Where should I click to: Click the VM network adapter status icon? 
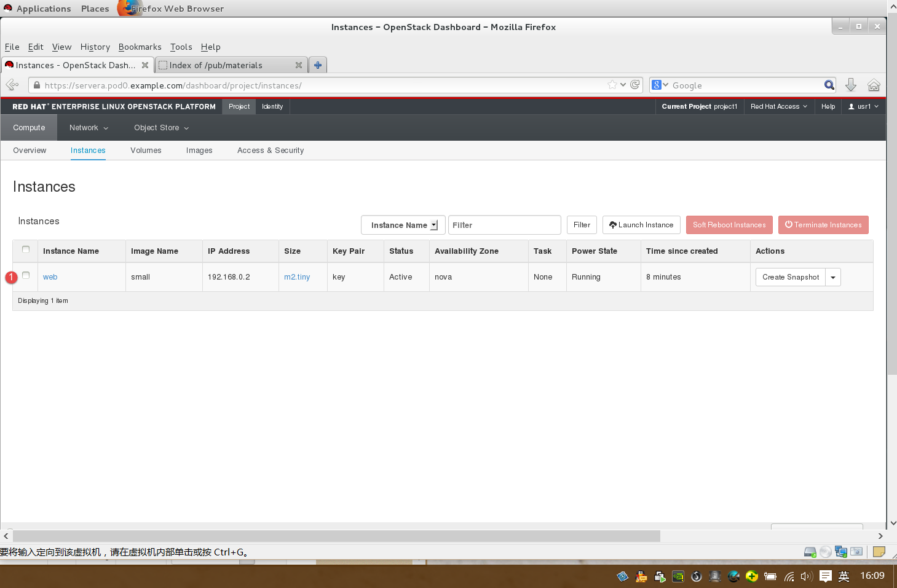[x=841, y=552]
